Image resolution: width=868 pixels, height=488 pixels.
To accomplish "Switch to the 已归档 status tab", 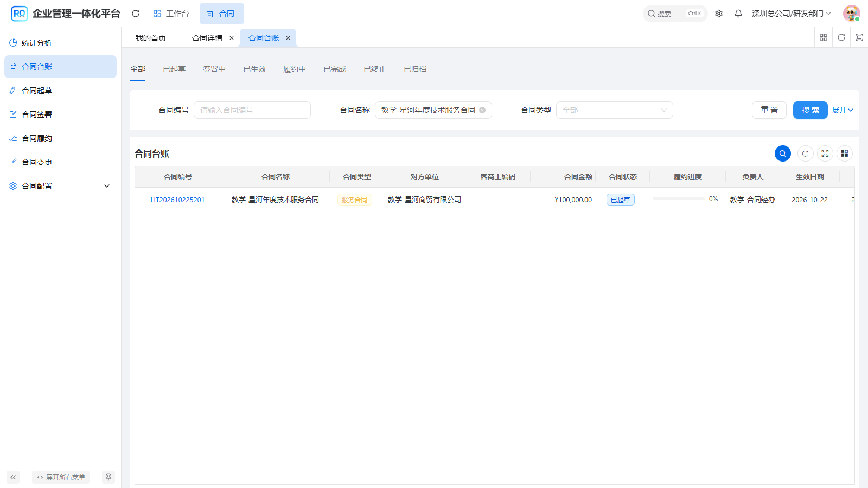I will [x=415, y=69].
